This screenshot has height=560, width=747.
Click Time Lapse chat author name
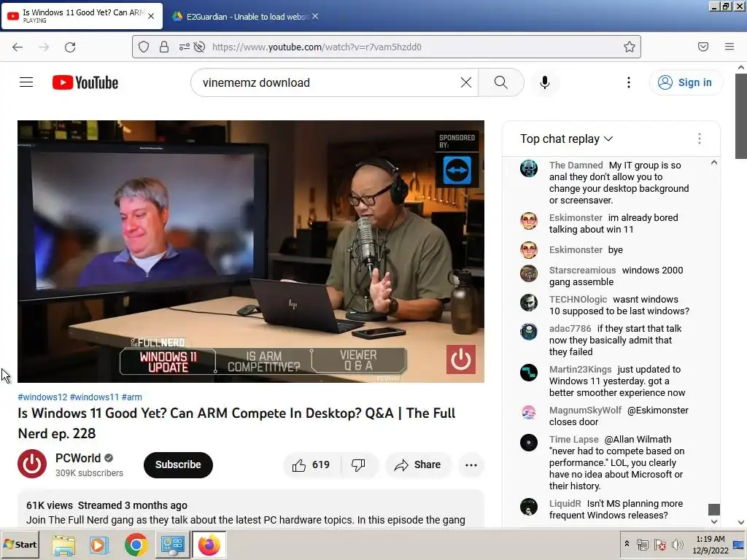click(573, 440)
